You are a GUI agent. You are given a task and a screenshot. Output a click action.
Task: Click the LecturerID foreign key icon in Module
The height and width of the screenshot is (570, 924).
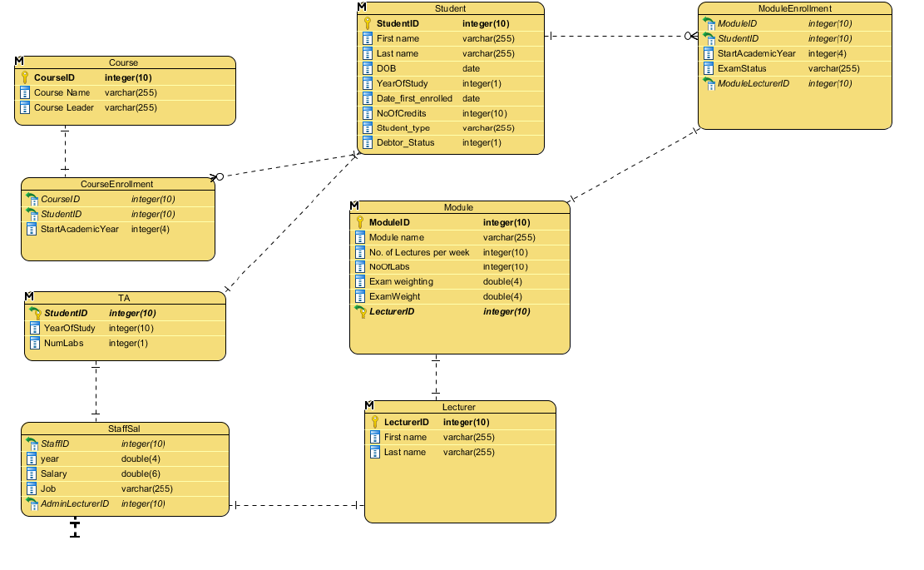[x=360, y=312]
